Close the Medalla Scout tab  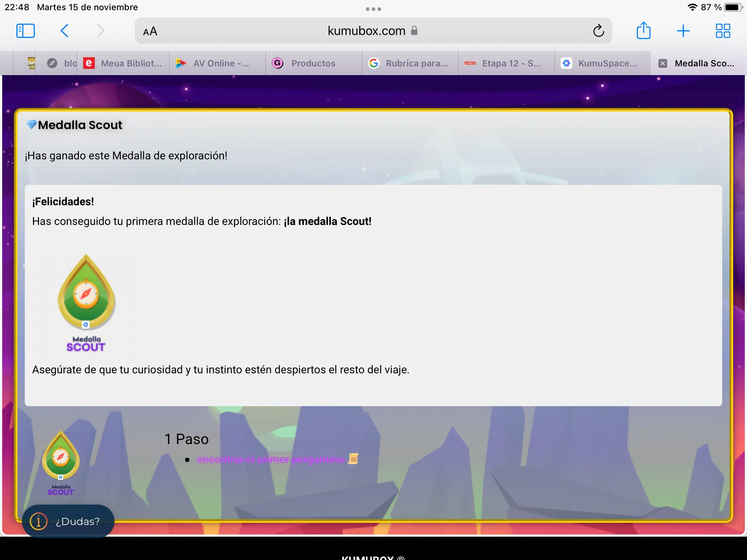tap(663, 63)
